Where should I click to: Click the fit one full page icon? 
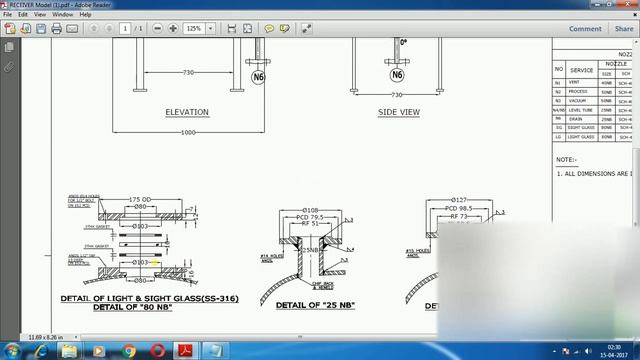pos(247,29)
